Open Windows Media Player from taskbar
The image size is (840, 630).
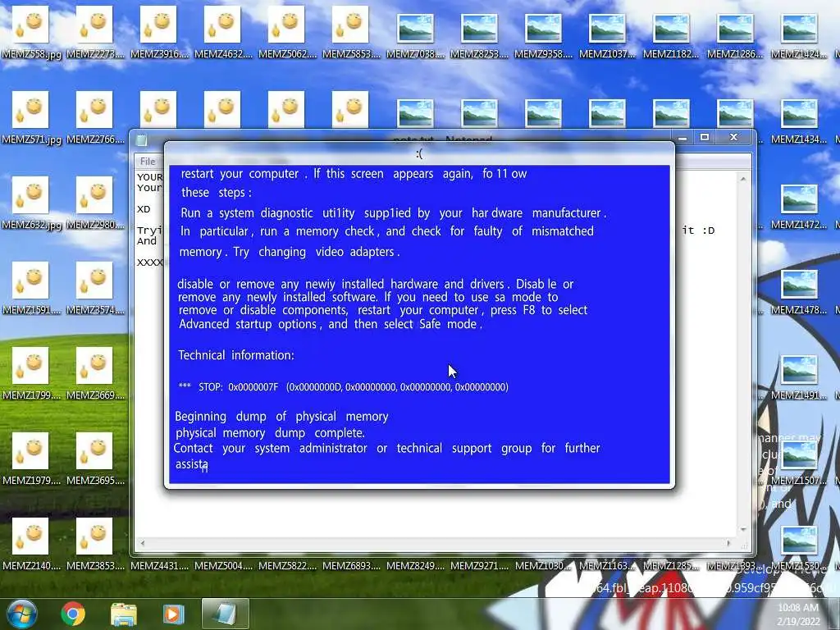point(173,614)
